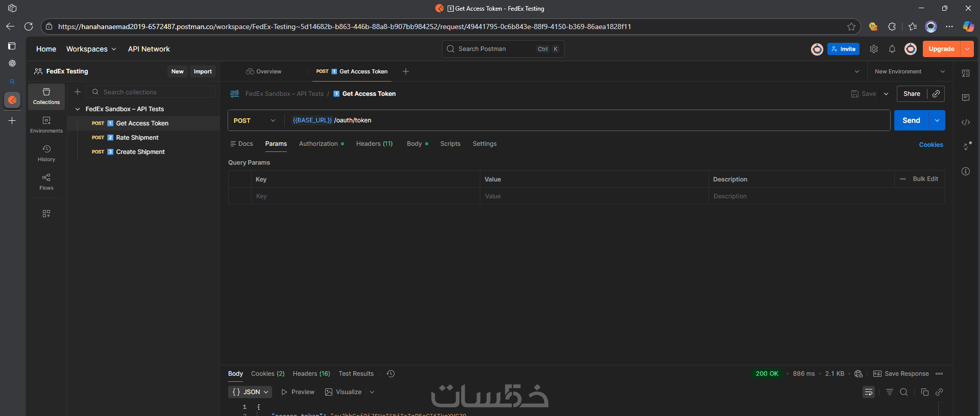Screen dimensions: 980x416
Task: Open the History sidebar panel
Action: tap(46, 153)
